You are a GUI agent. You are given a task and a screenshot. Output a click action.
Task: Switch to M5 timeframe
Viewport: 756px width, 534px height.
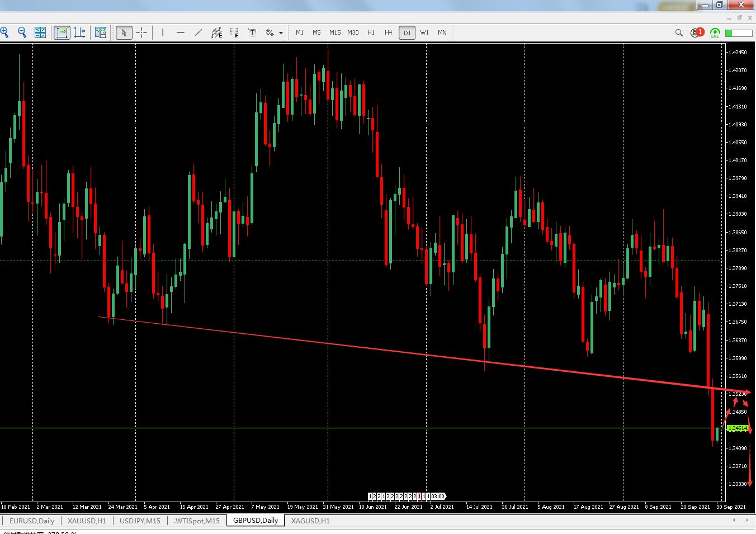tap(316, 32)
